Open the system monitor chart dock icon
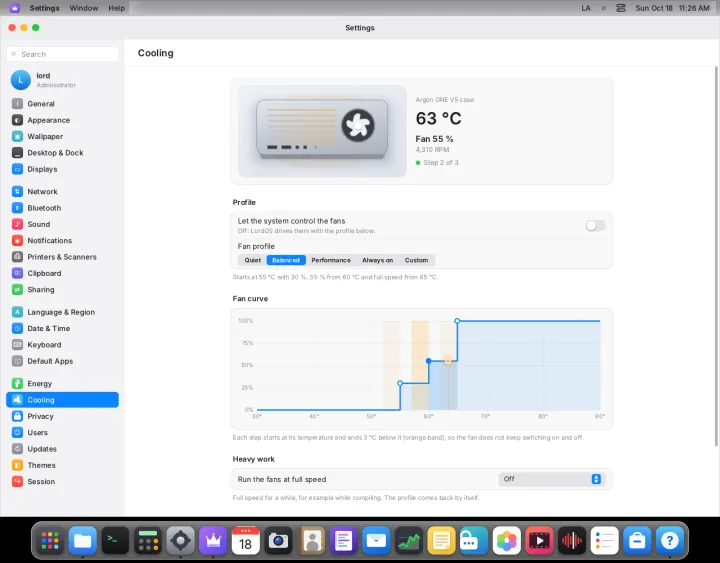Viewport: 720px width, 563px height. pos(409,540)
